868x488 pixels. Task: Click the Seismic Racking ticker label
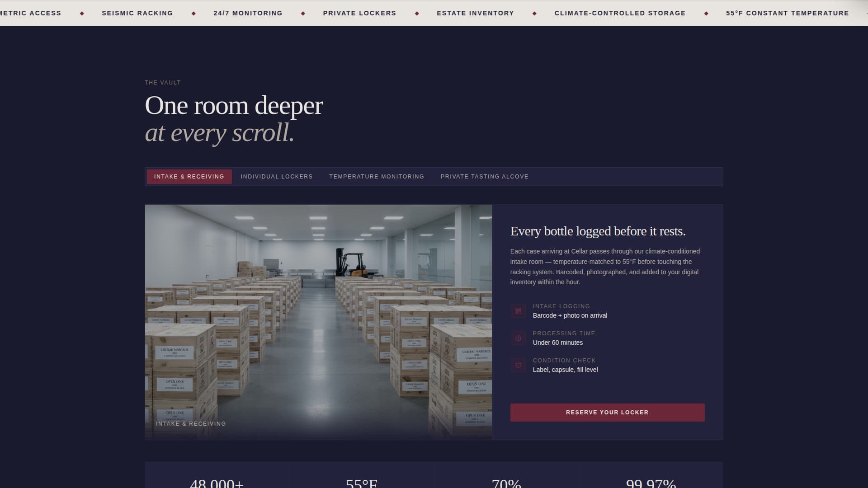click(x=137, y=13)
